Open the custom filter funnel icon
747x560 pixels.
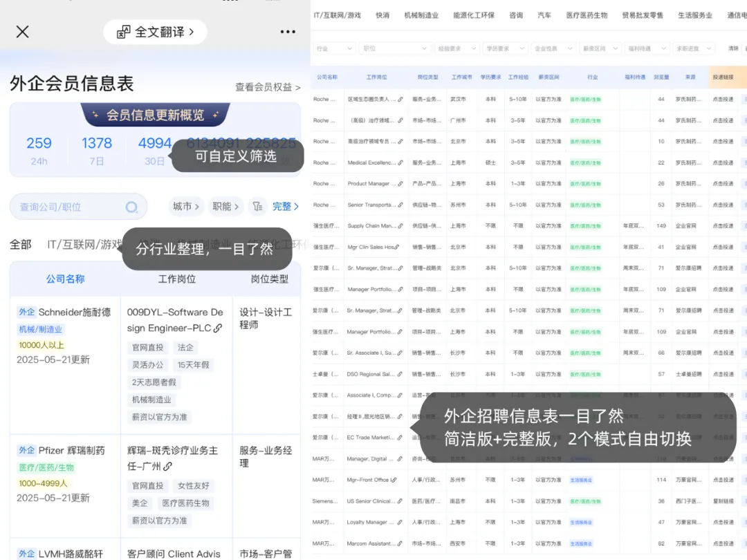pyautogui.click(x=257, y=207)
